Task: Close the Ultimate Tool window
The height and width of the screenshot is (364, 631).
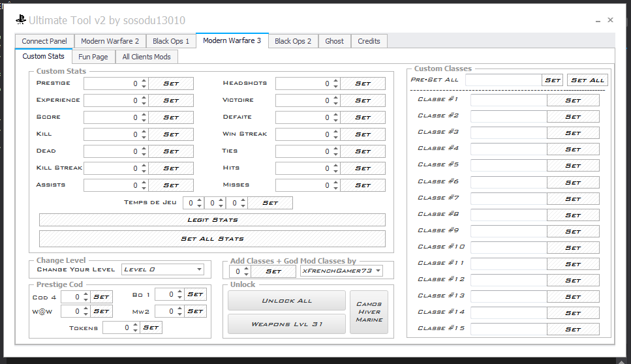Action: click(611, 20)
